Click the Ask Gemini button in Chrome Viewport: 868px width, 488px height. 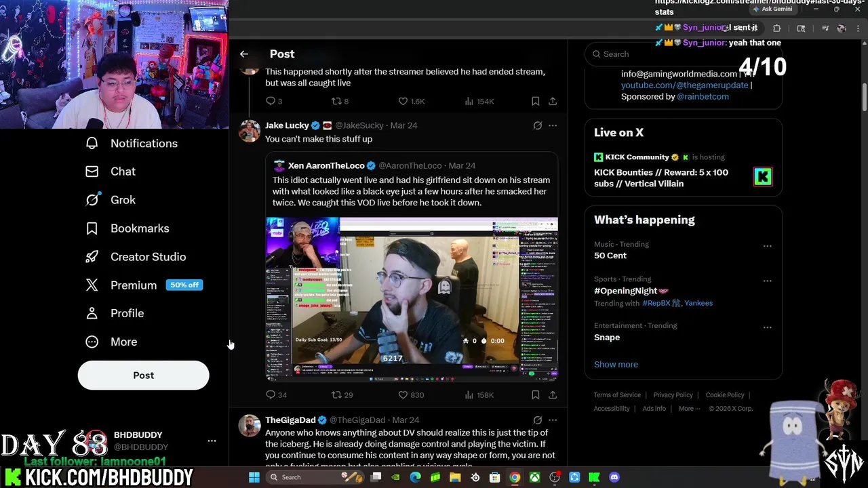tap(772, 9)
